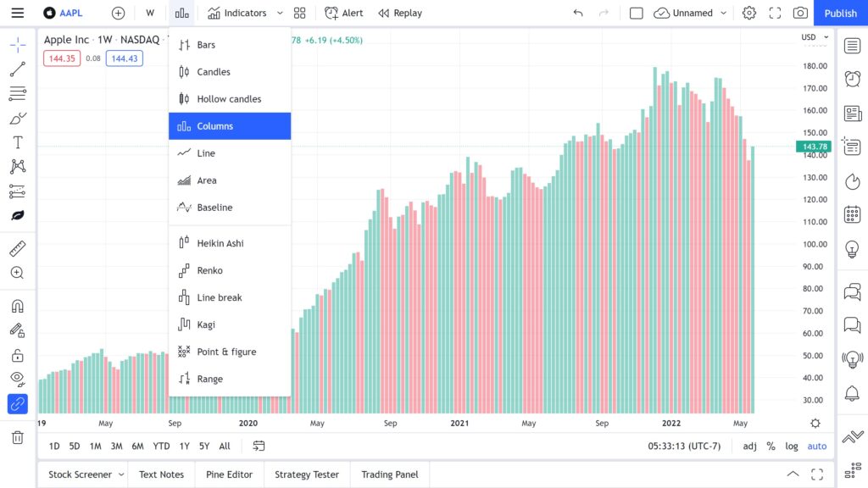Choose Heikin Ashi chart type

coord(230,243)
